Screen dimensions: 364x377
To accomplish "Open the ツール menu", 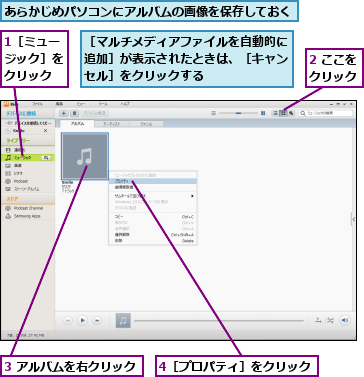I will point(103,104).
